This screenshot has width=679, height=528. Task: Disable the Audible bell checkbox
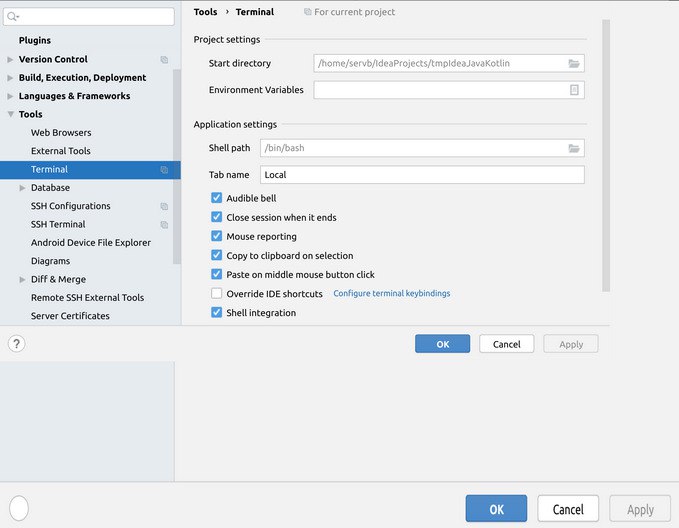click(217, 198)
